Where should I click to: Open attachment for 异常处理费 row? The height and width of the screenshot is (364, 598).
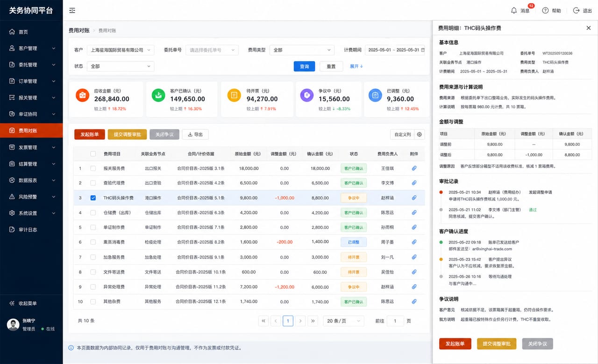pyautogui.click(x=414, y=286)
